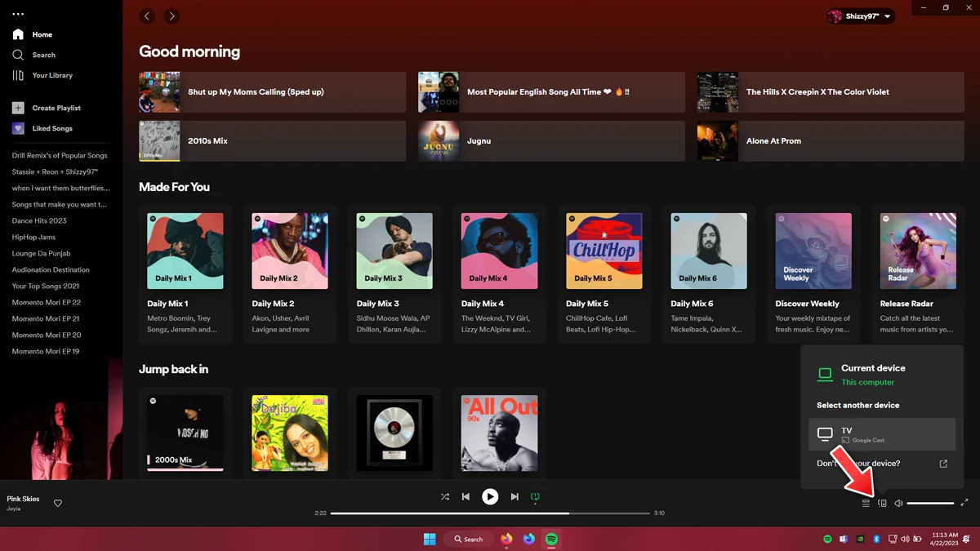Image resolution: width=980 pixels, height=551 pixels.
Task: Toggle repeat mode
Action: [535, 496]
